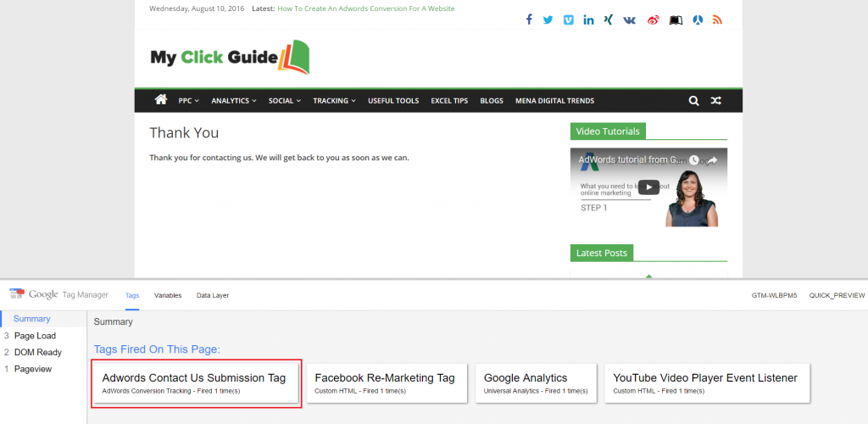Switch to the Variables tab

(168, 295)
